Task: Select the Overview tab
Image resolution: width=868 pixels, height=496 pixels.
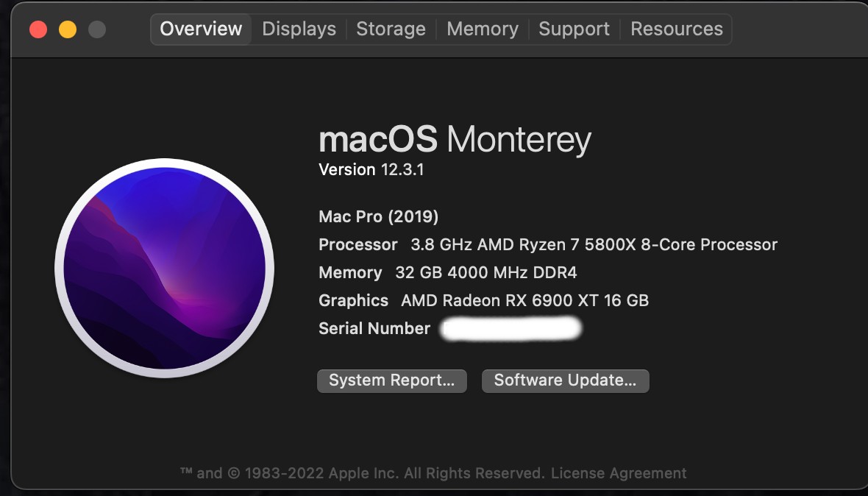Action: pyautogui.click(x=201, y=29)
